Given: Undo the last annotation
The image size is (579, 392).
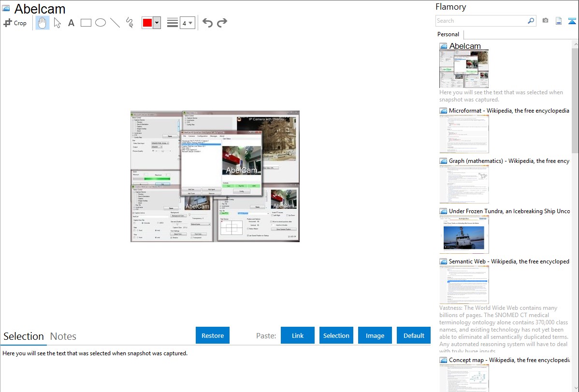Looking at the screenshot, I should click(207, 23).
